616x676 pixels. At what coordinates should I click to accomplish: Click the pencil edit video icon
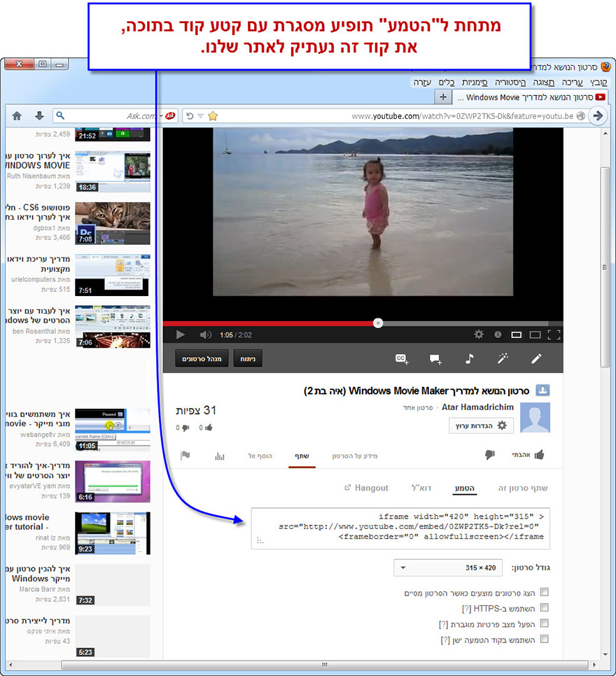[x=536, y=359]
